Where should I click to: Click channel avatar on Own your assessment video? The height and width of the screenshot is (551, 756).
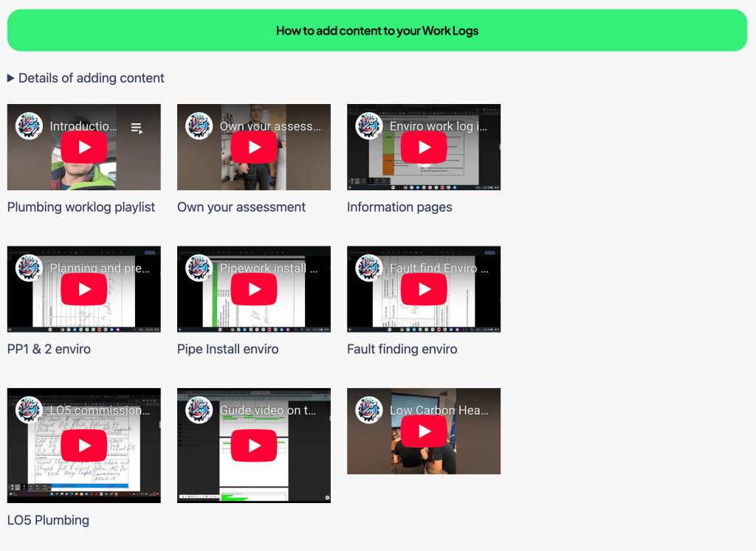[x=199, y=126]
